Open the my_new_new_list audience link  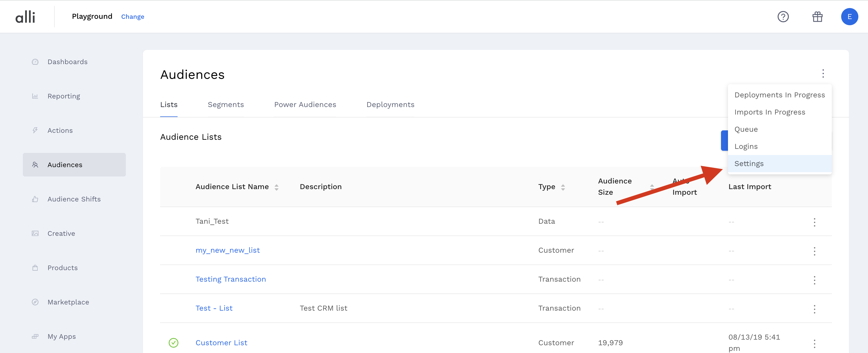tap(227, 250)
